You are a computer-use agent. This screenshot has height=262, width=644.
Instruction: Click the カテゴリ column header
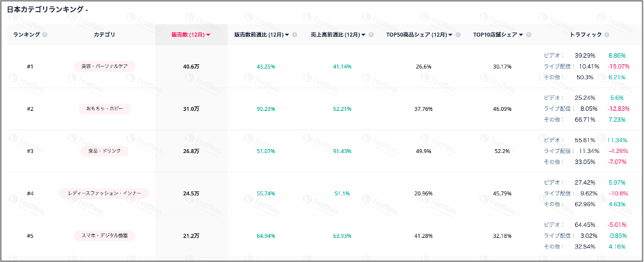tap(105, 34)
